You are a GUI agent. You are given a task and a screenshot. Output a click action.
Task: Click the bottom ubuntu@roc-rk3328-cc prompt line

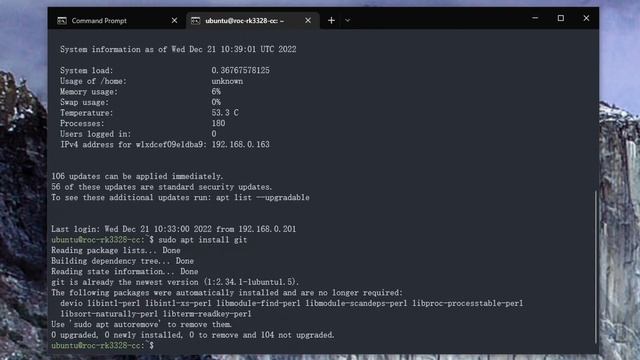click(102, 345)
